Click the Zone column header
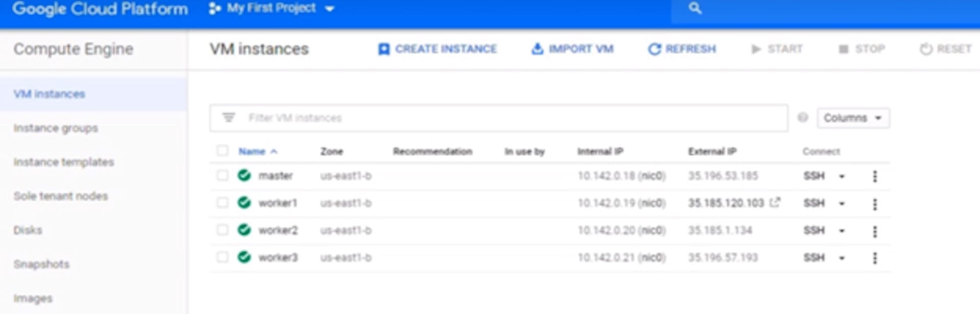 point(332,152)
